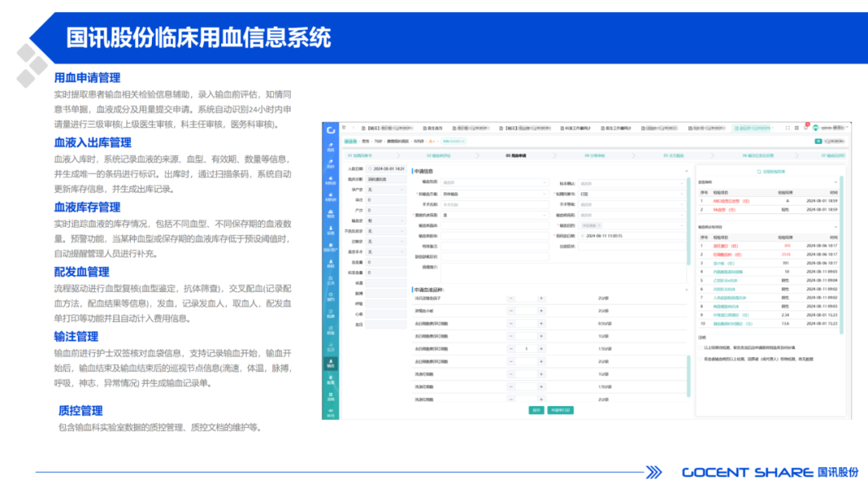Screen dimensions: 868x489
Task: Switch to step 02 输血前评估
Action: point(439,155)
